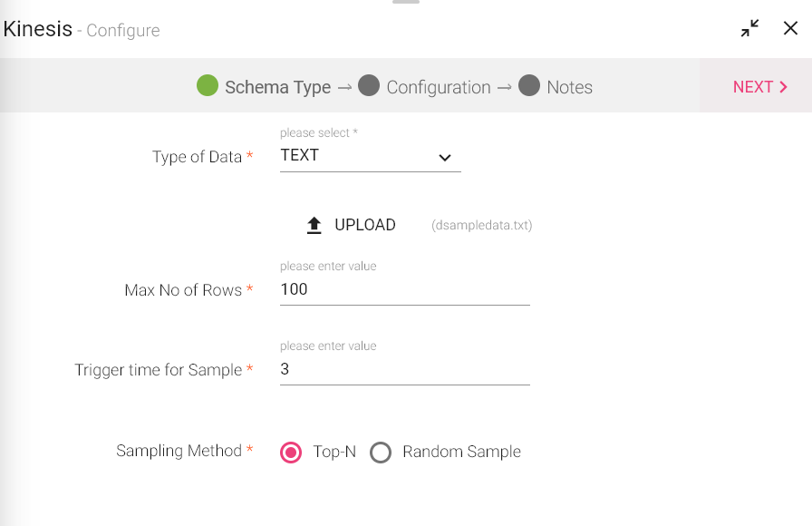The width and height of the screenshot is (812, 526).
Task: Click the gray circle before Configuration
Action: pos(369,86)
